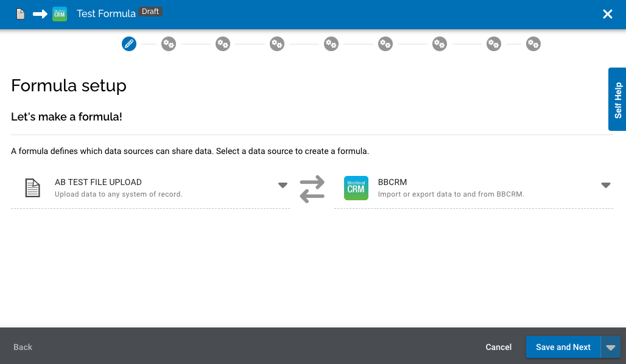Screen dimensions: 626x364
Task: Click the Blackbaud CRM logo next to BBCRM
Action: point(356,188)
